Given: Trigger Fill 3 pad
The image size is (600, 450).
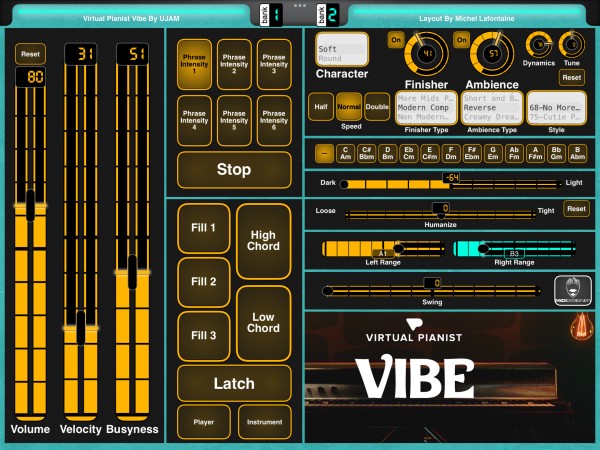Looking at the screenshot, I should click(x=204, y=336).
